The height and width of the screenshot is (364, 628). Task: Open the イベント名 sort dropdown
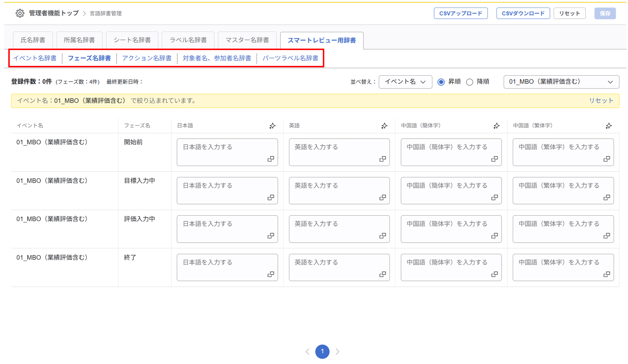click(405, 82)
